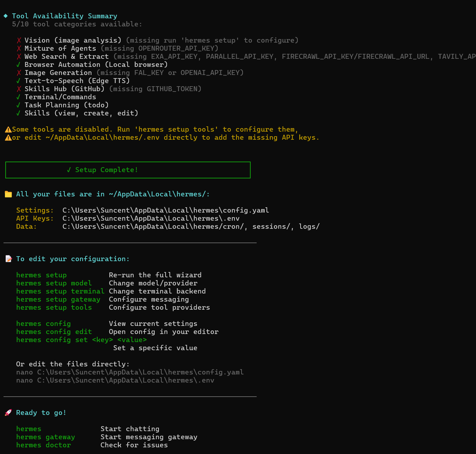Click the 'Settings:' label

coord(35,210)
